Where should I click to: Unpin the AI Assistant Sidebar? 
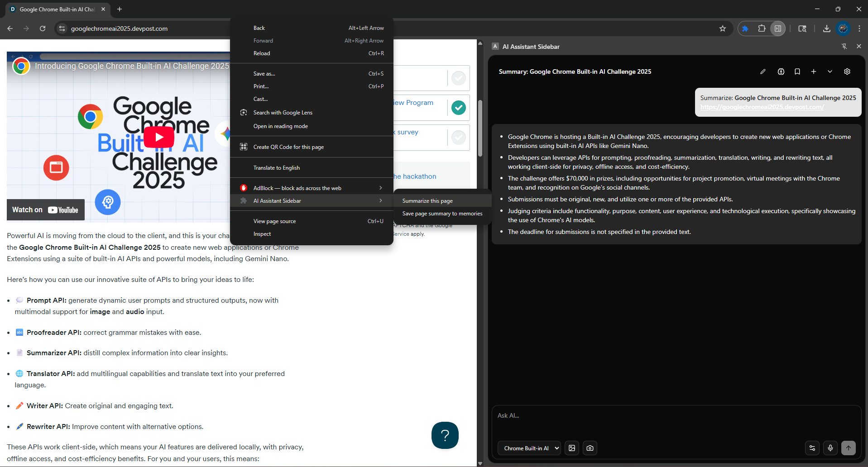(844, 46)
